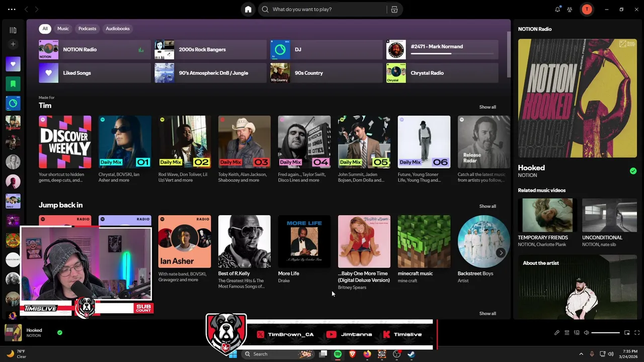The width and height of the screenshot is (644, 362).
Task: Open the Backstreet Boys artist card
Action: (x=484, y=249)
